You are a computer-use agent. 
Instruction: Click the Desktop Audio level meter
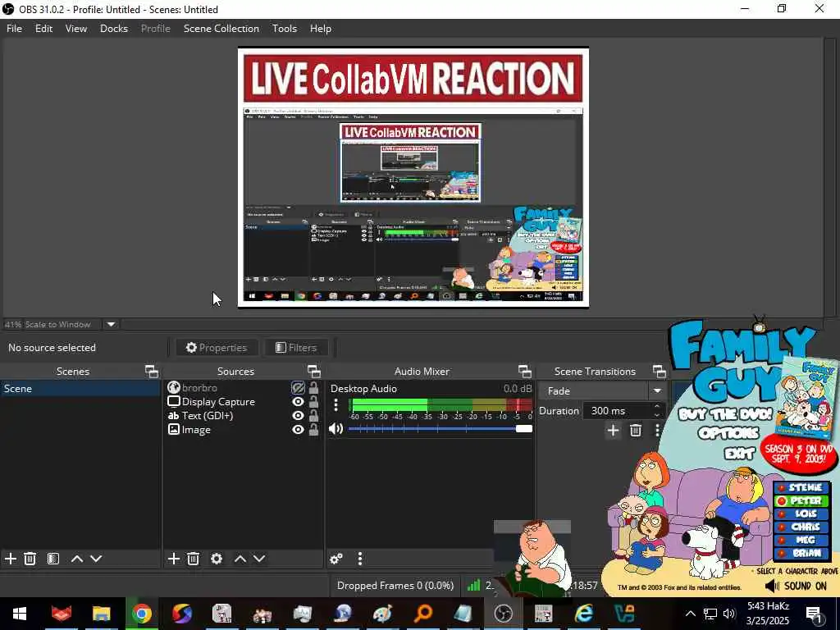tap(441, 405)
